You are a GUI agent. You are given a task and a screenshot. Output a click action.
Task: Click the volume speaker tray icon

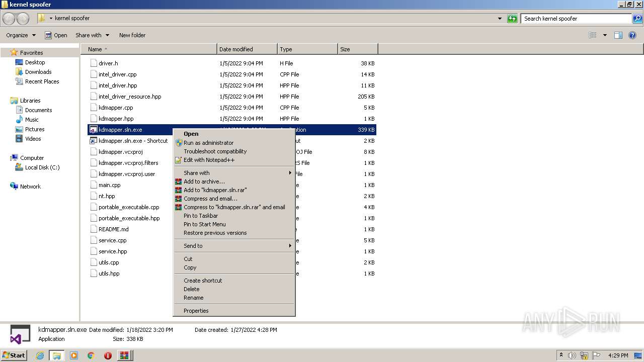click(572, 355)
